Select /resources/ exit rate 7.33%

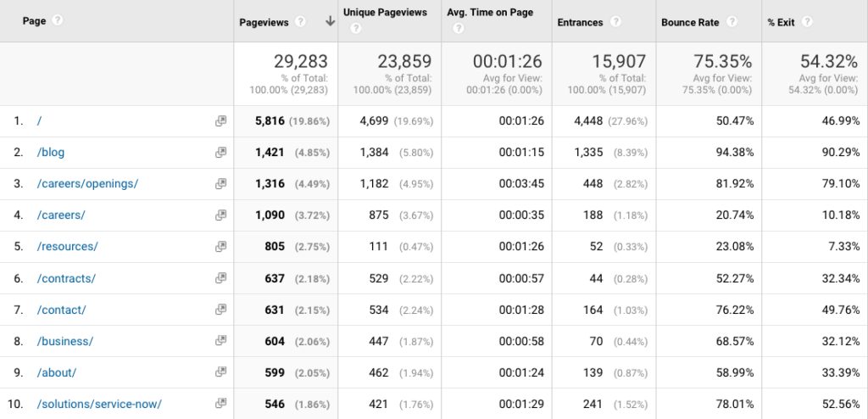pyautogui.click(x=843, y=246)
